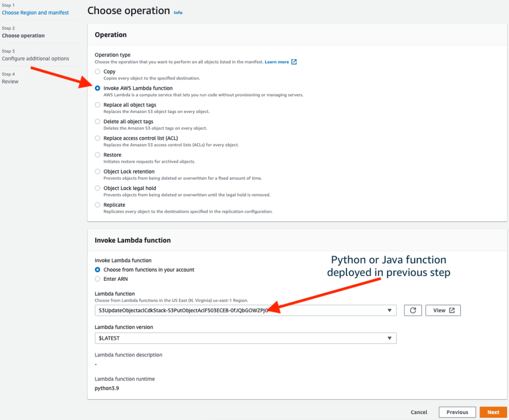Expand the Lambda function version dropdown
The image size is (509, 420).
[x=389, y=338]
